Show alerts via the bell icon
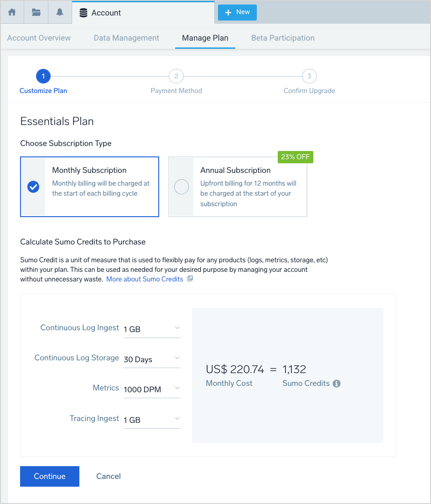 [x=60, y=12]
